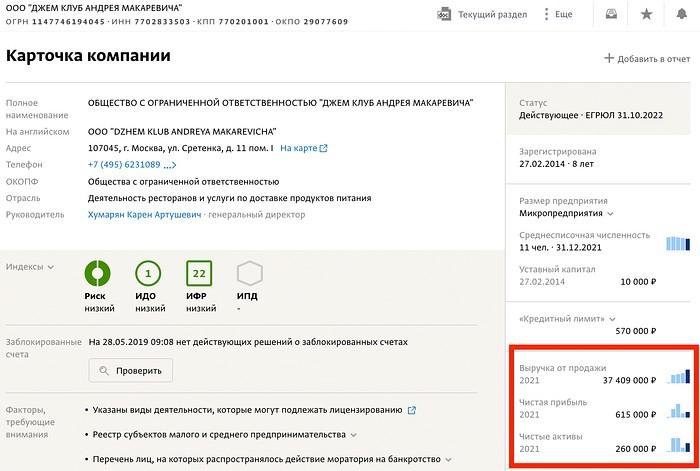Click the headcount 11 чел. · 31.12.2021

(x=560, y=248)
